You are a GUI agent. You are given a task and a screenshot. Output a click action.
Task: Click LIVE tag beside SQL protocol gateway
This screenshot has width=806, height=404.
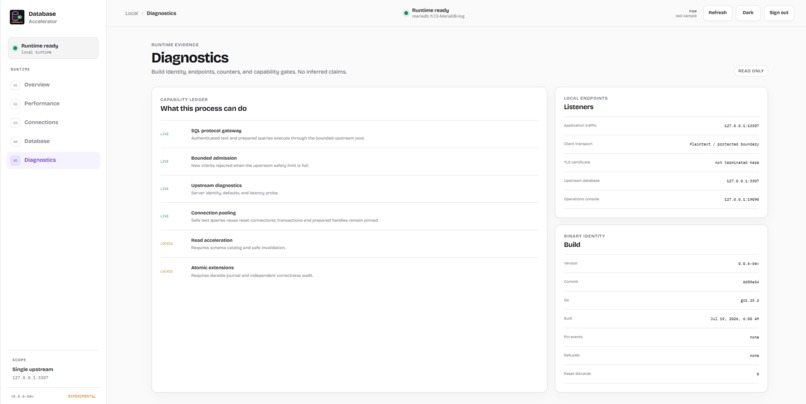click(x=164, y=134)
